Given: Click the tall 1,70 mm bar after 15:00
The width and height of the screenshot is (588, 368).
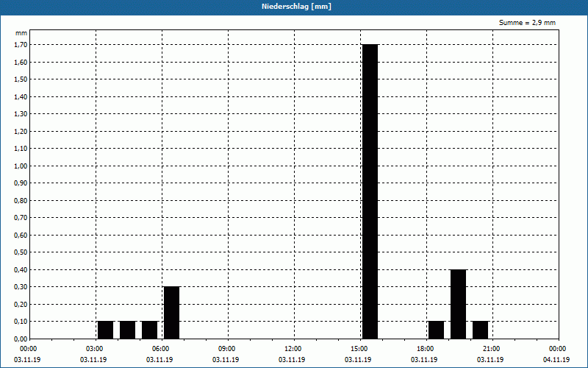Looking at the screenshot, I should point(370,191).
